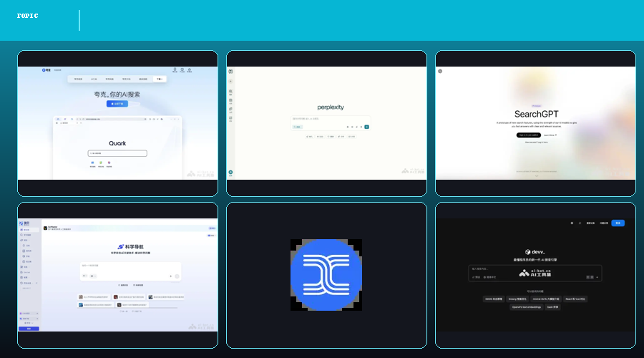Select the highlighted last tab in Quark navigation

(x=160, y=79)
